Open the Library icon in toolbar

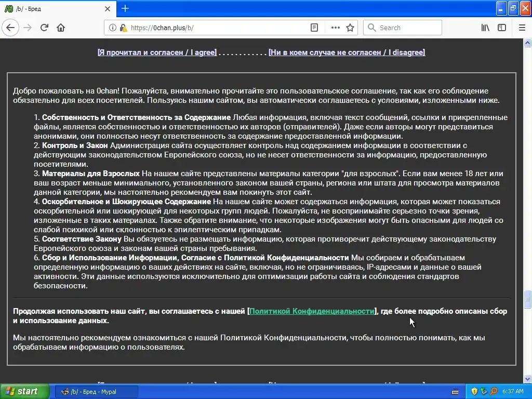click(485, 28)
